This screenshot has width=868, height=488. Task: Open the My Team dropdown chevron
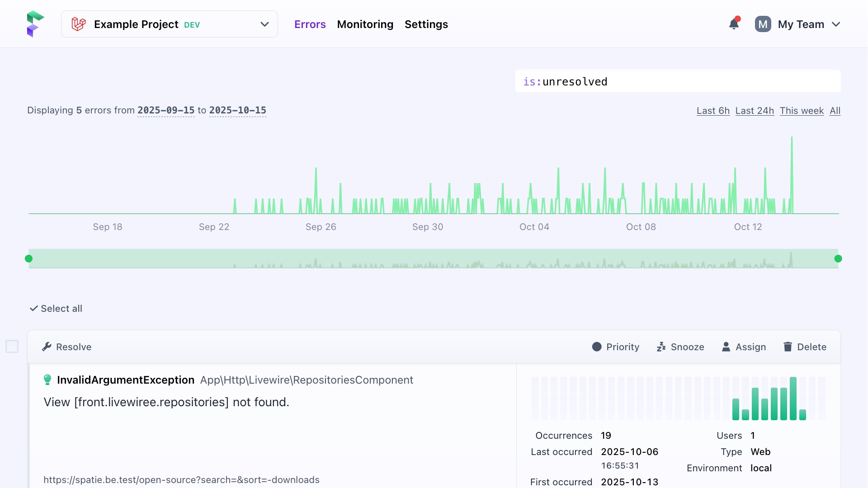pyautogui.click(x=836, y=24)
